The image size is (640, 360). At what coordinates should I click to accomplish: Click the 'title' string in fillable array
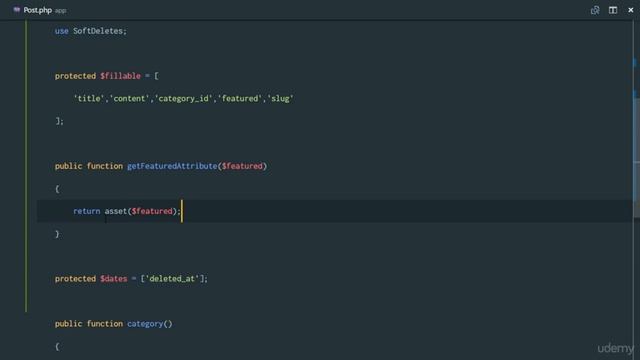click(89, 98)
